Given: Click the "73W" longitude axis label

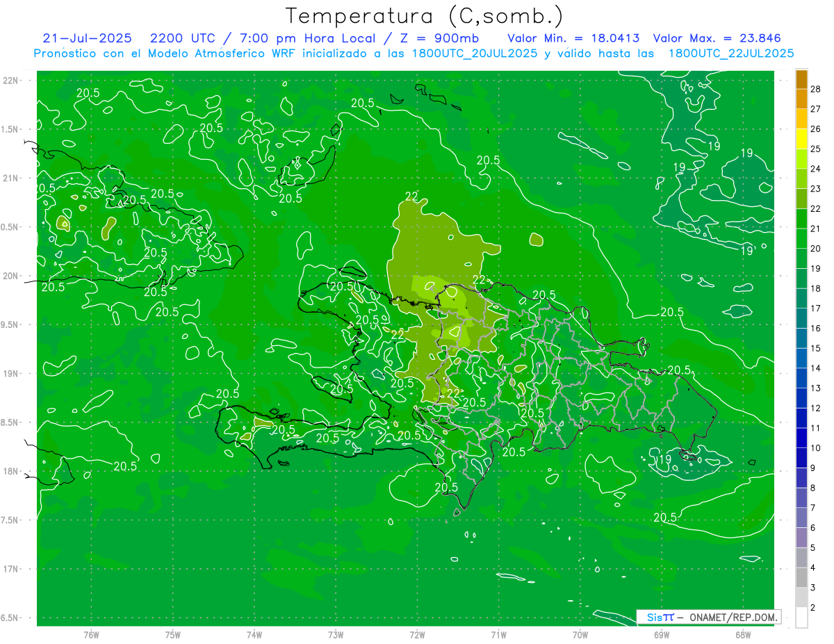Looking at the screenshot, I should click(x=336, y=635).
